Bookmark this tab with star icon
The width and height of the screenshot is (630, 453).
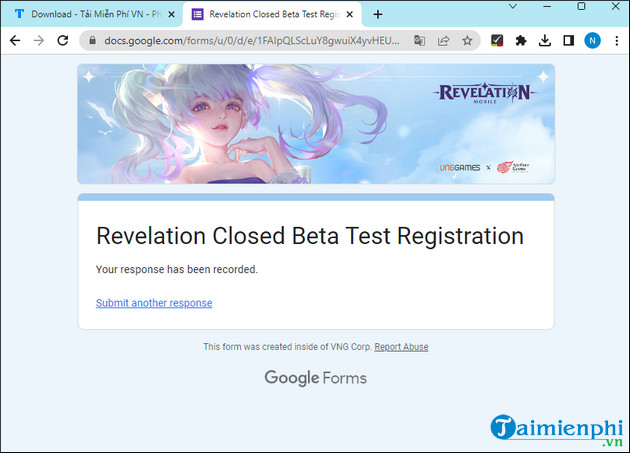click(467, 41)
